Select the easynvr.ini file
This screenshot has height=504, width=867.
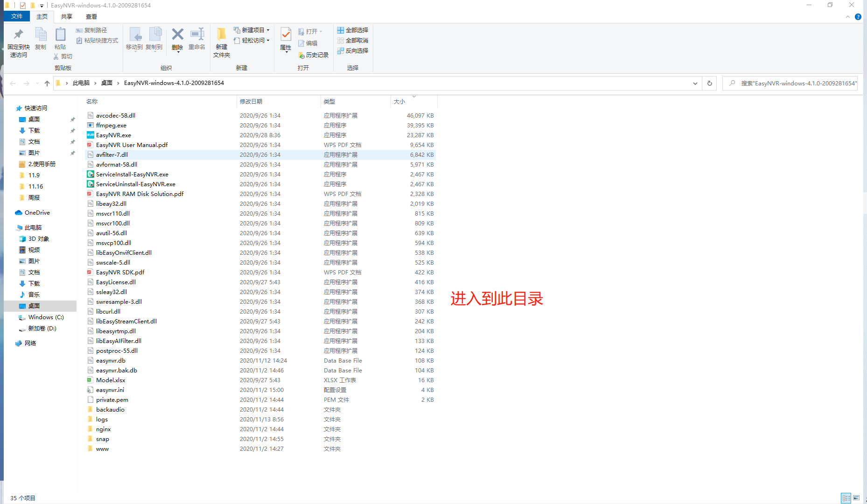[110, 390]
